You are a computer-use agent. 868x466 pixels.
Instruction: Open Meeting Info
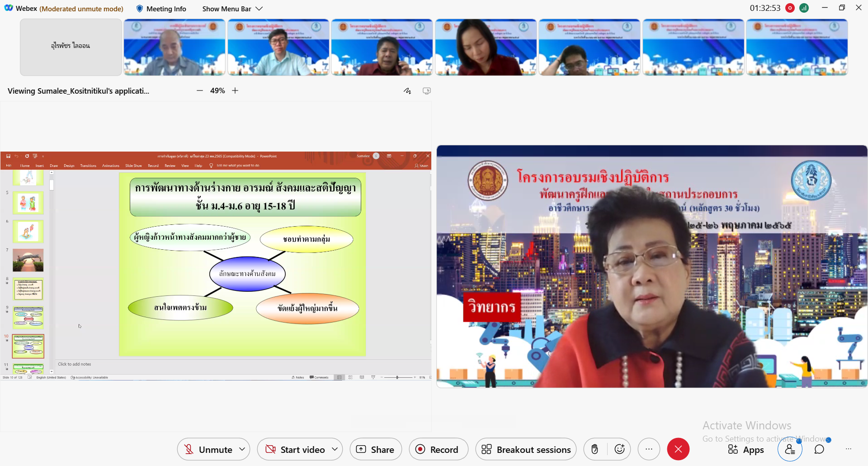161,9
